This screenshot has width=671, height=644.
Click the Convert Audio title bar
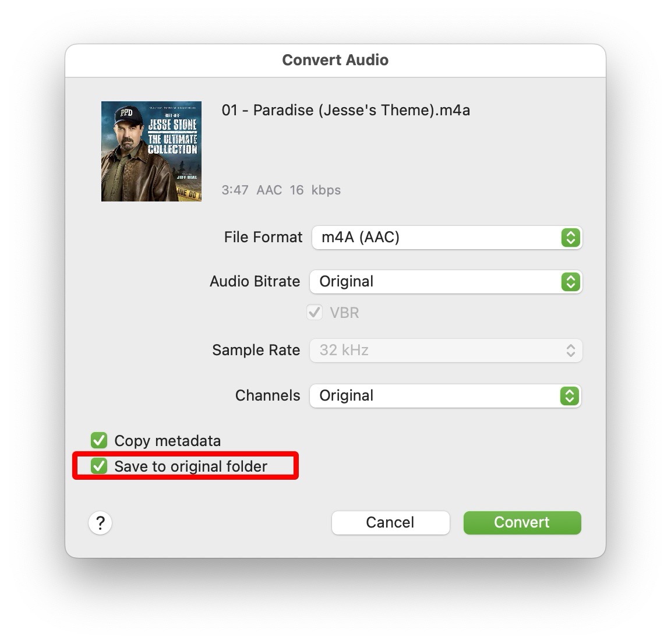click(x=335, y=59)
